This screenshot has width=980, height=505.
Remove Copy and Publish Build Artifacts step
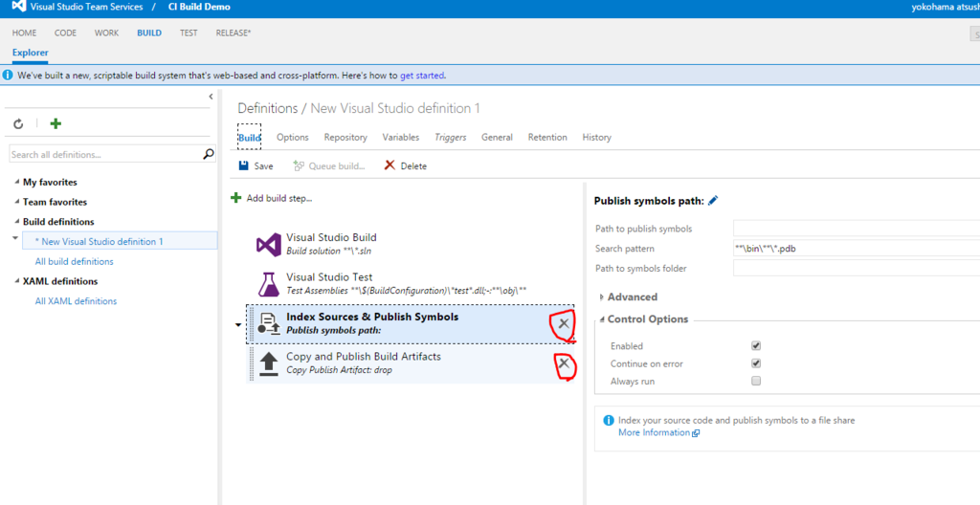[x=564, y=363]
